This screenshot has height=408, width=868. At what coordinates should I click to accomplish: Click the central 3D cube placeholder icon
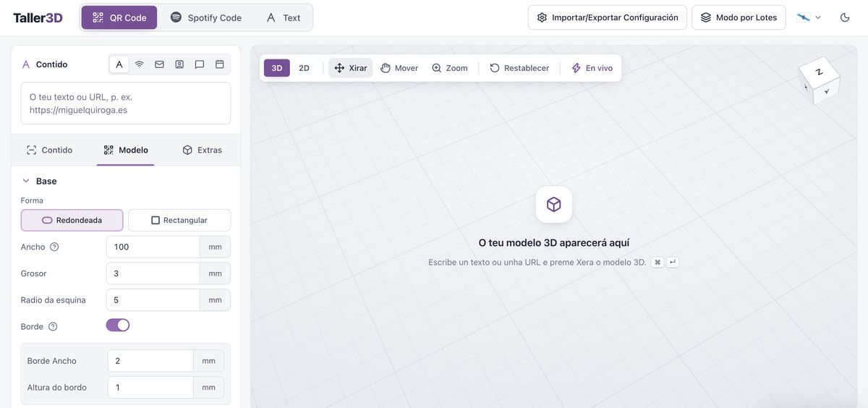[x=554, y=205]
